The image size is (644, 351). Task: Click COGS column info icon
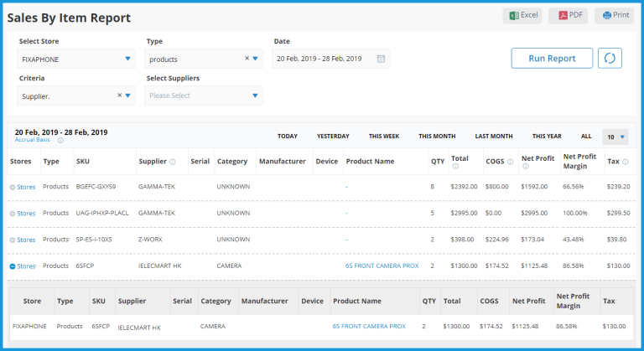coord(510,162)
